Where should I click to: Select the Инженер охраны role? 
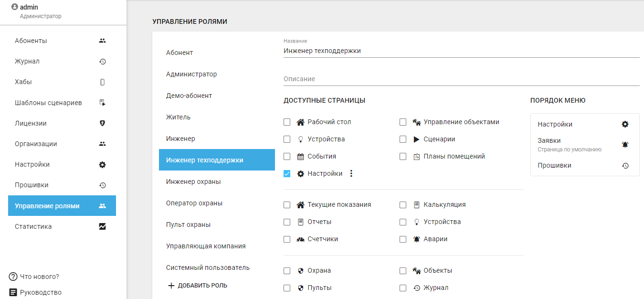(193, 182)
